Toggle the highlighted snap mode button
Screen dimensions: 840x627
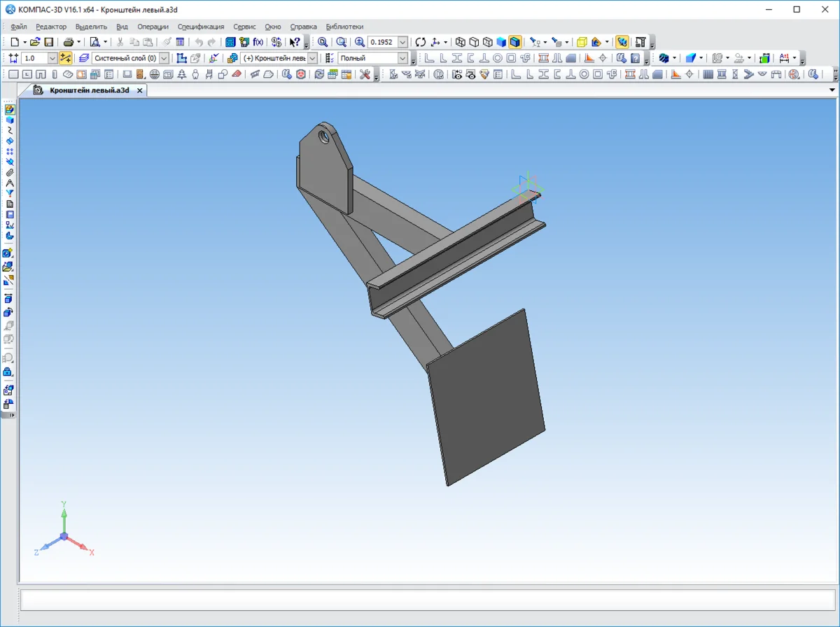66,58
